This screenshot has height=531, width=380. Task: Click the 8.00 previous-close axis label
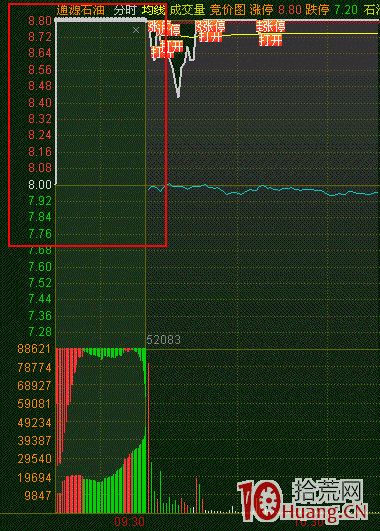pos(40,185)
